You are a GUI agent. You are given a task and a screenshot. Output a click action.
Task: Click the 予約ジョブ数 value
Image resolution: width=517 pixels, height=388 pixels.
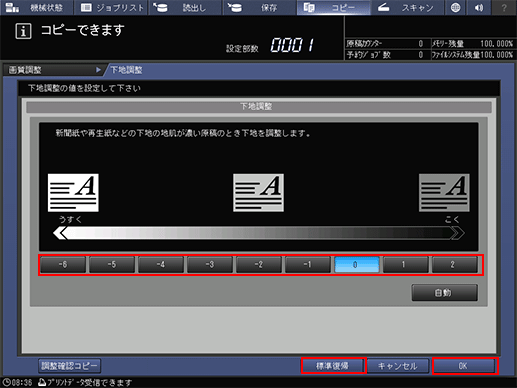[421, 55]
